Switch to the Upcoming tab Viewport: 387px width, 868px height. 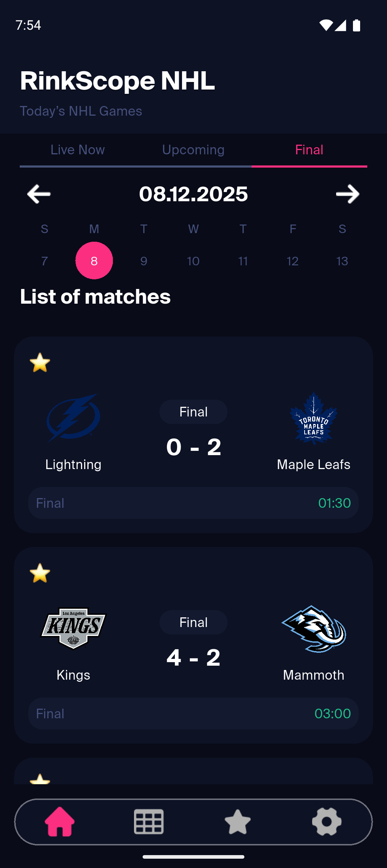(x=193, y=150)
